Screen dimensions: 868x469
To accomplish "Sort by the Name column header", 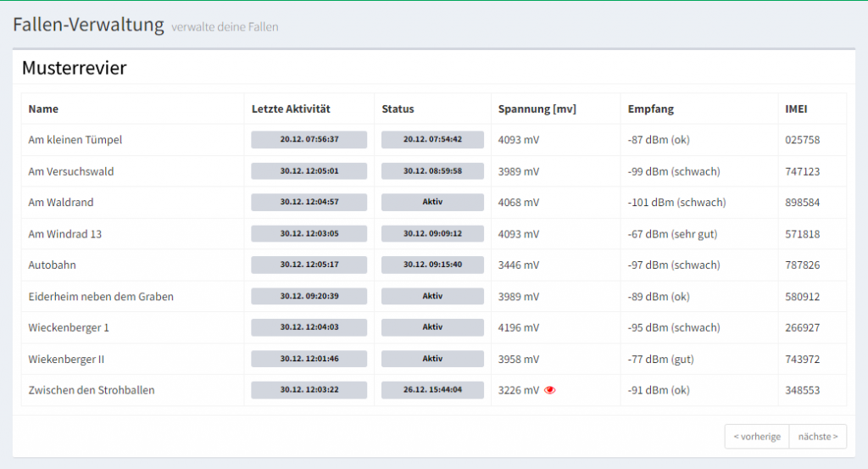I will click(x=43, y=109).
